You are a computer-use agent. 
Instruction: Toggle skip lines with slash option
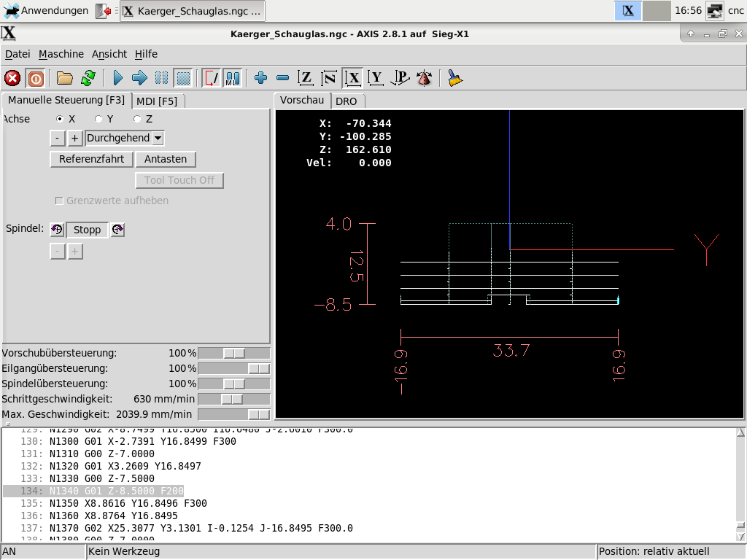coord(211,78)
